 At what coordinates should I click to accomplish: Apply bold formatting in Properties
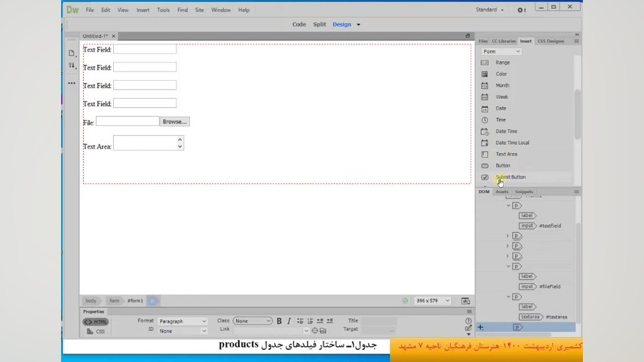(279, 321)
